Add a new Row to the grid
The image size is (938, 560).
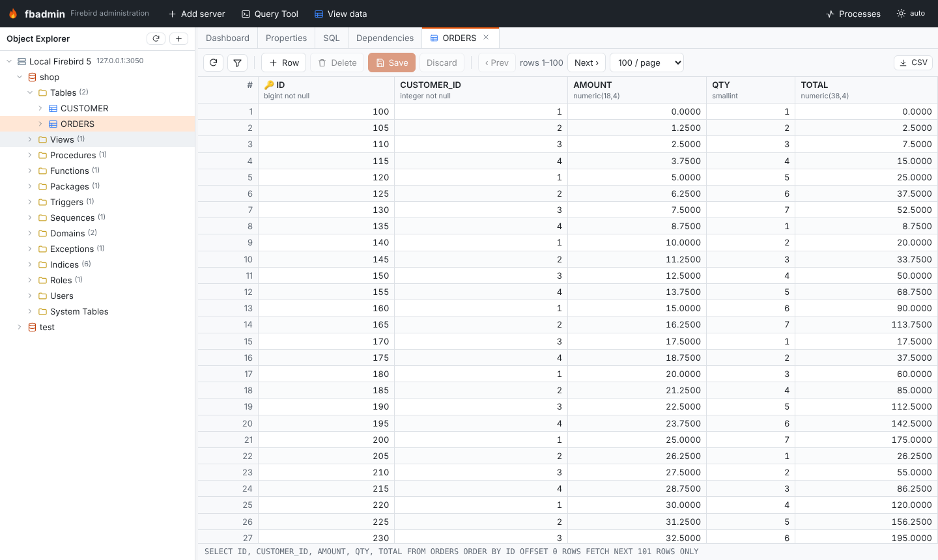(x=283, y=63)
